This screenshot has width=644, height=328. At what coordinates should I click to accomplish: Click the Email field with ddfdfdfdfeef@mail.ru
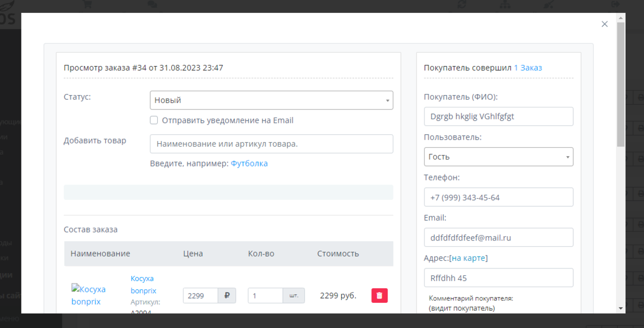(x=498, y=237)
